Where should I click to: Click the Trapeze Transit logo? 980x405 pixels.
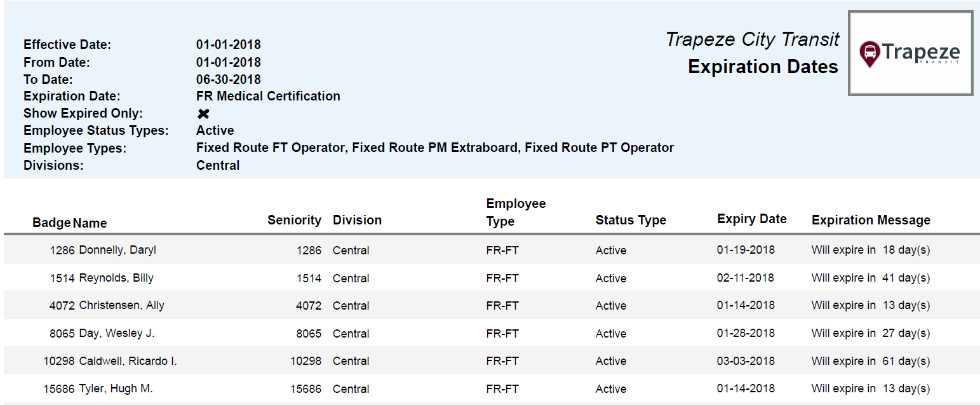pyautogui.click(x=910, y=53)
